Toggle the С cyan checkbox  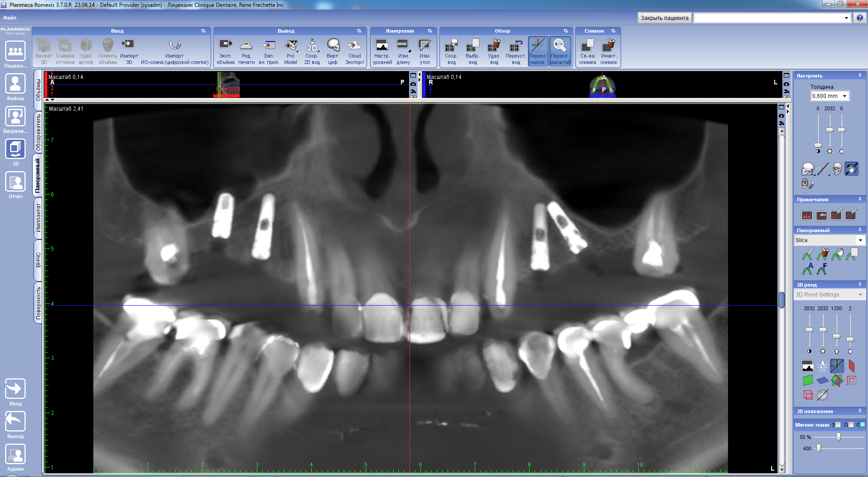pyautogui.click(x=862, y=425)
